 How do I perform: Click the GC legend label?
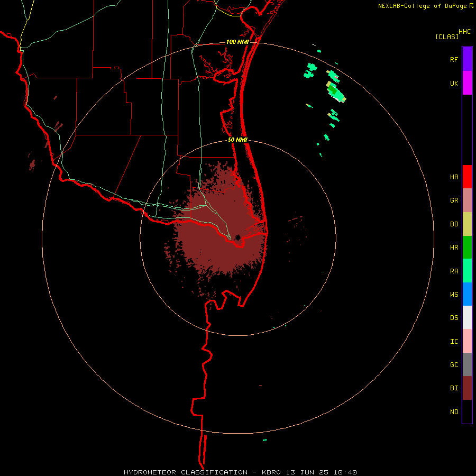[454, 365]
